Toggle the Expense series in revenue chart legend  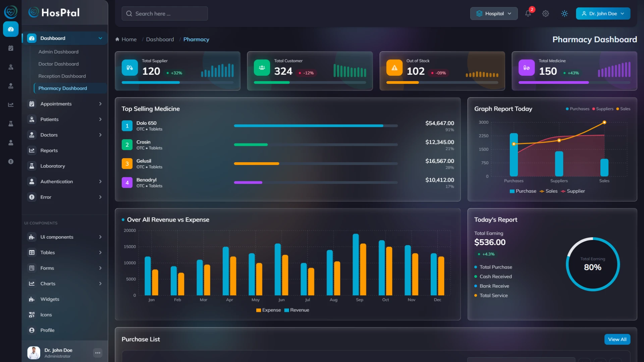pyautogui.click(x=268, y=310)
